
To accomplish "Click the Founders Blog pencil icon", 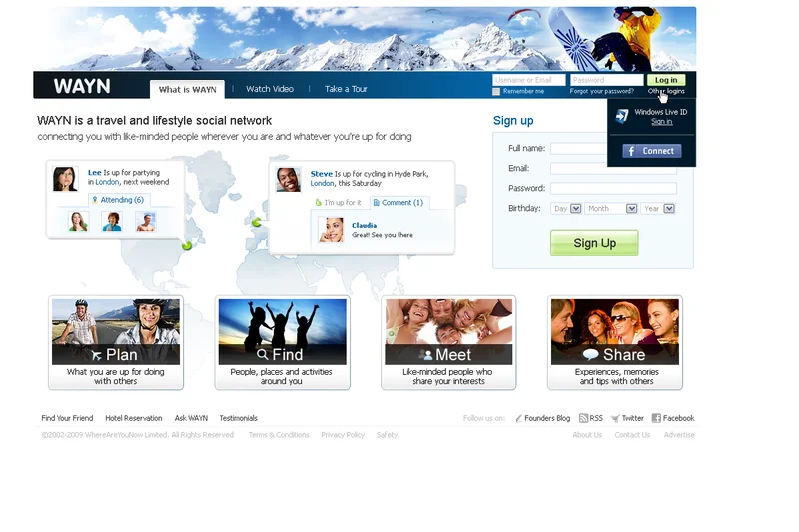I will [x=519, y=419].
